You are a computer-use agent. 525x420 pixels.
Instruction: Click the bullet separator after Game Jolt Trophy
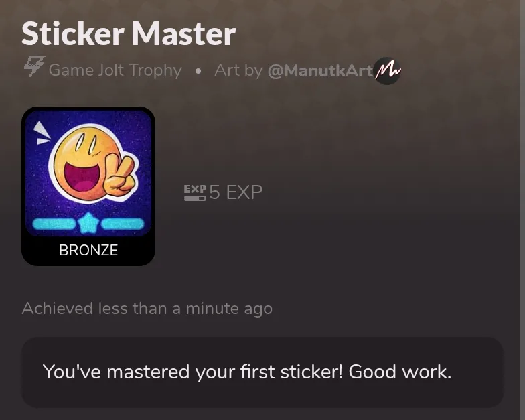pos(198,71)
